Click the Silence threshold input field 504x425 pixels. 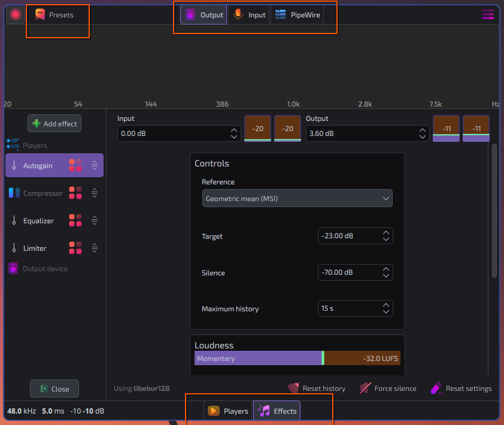[x=347, y=272]
